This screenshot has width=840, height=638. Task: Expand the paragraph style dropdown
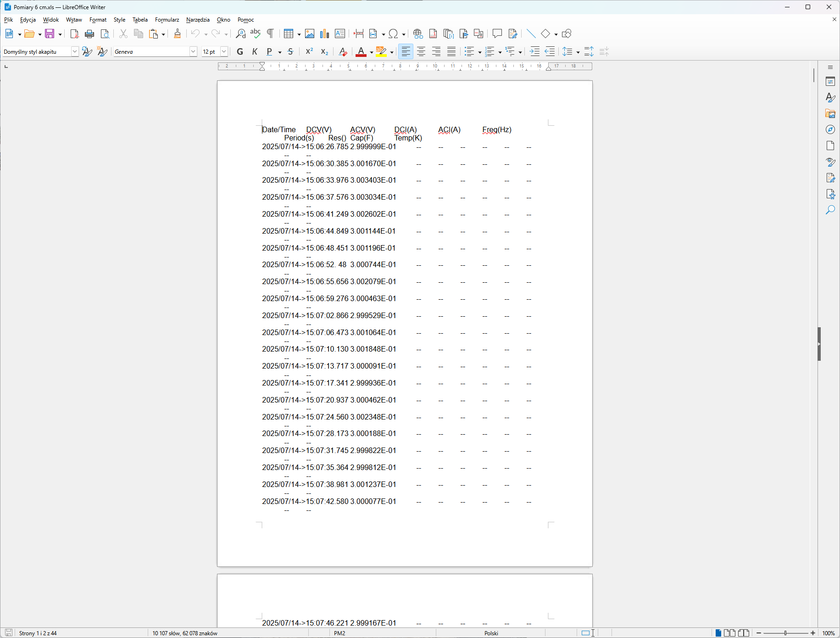(x=74, y=52)
